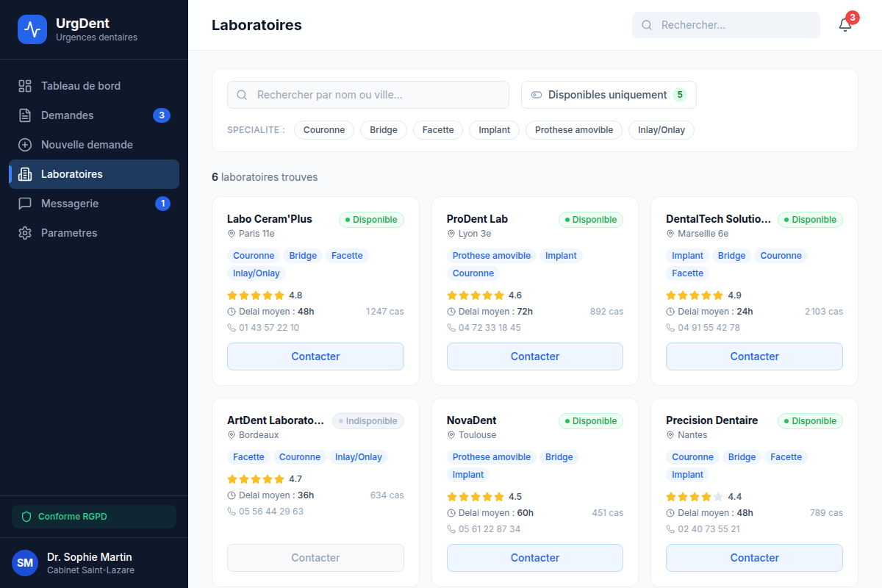Select the Inlay/Onlay specialty filter chip
The height and width of the screenshot is (588, 882).
coord(661,130)
